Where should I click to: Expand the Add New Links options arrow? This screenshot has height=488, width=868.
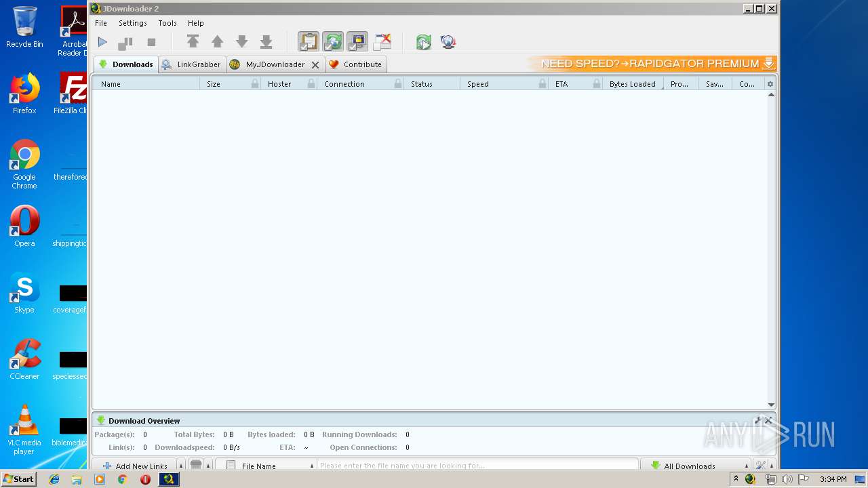tap(181, 466)
